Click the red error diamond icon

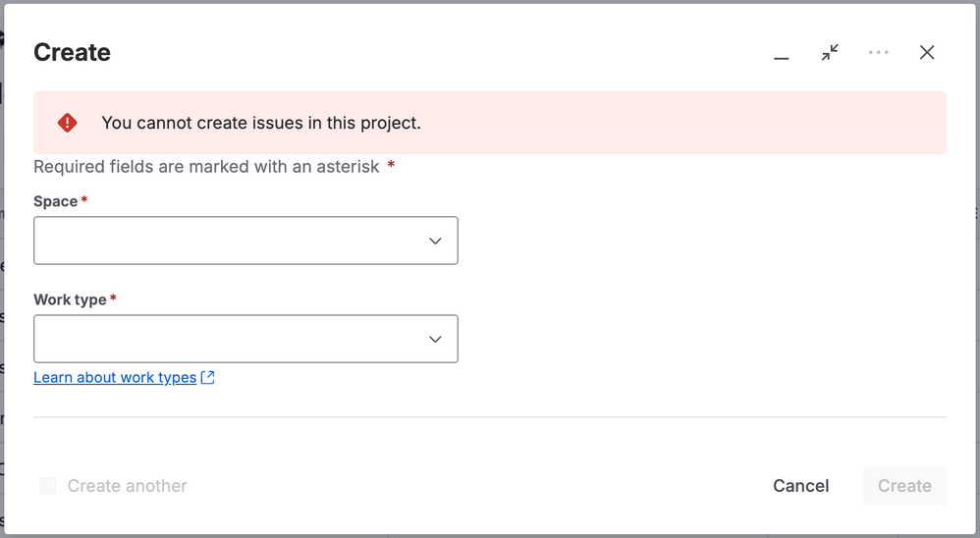coord(67,123)
